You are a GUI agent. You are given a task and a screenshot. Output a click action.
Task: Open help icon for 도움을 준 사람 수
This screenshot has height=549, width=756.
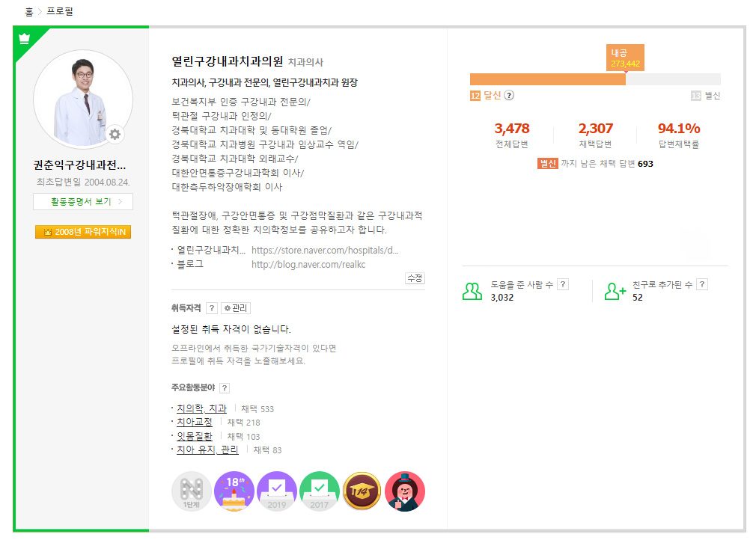coord(563,284)
